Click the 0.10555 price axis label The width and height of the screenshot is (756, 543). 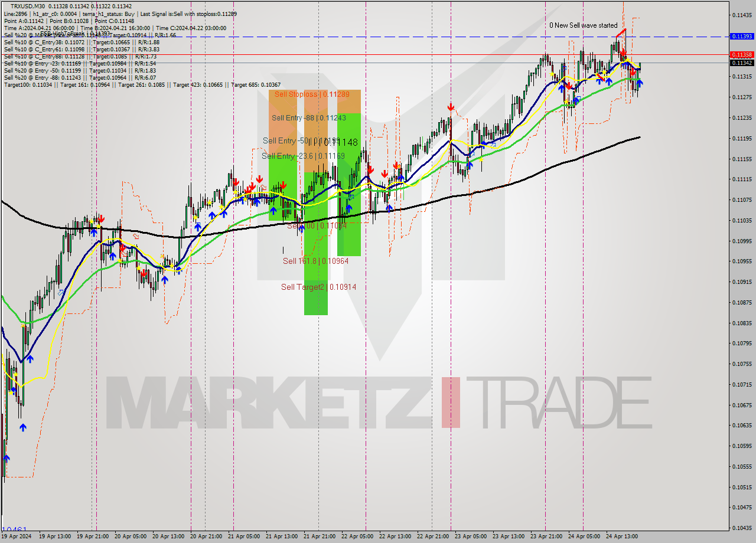(742, 466)
